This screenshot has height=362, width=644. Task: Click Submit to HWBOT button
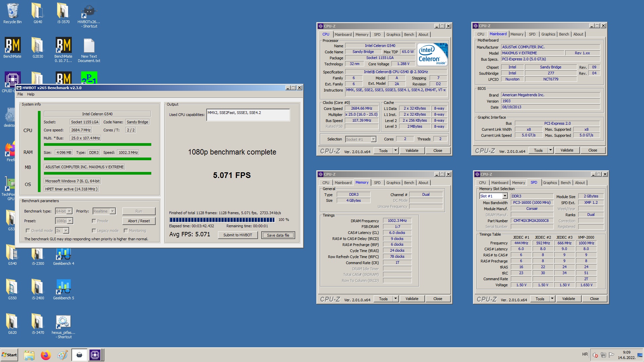pyautogui.click(x=238, y=235)
